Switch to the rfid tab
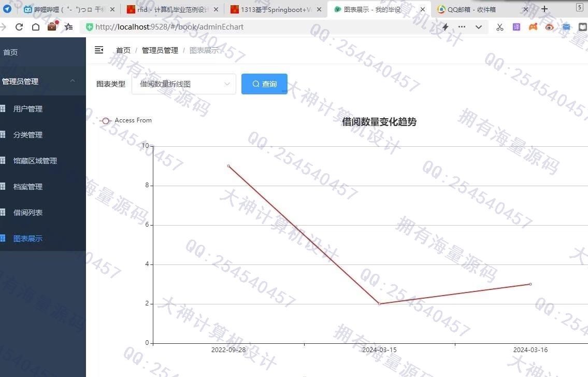 point(173,9)
